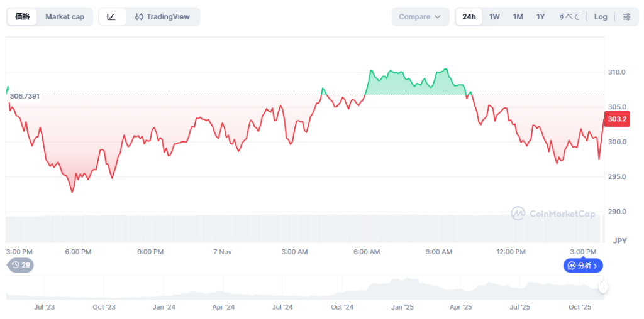This screenshot has height=319, width=644.
Task: Switch to Market cap view
Action: 65,17
